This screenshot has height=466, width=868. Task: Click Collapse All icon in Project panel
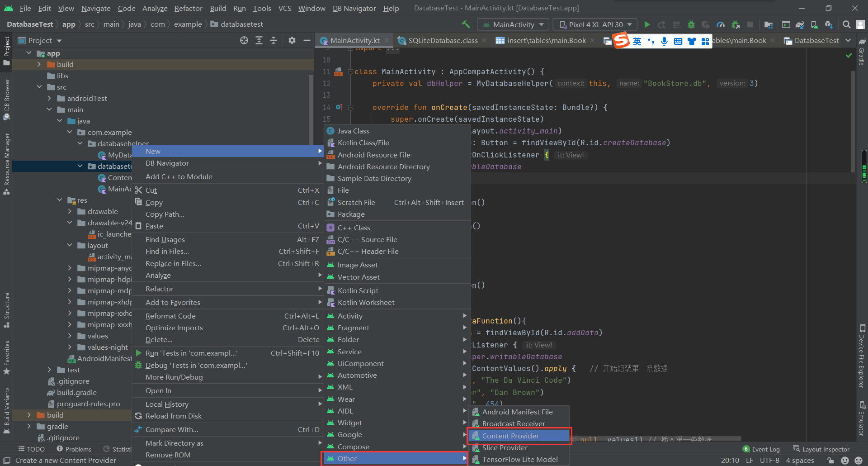[x=274, y=41]
